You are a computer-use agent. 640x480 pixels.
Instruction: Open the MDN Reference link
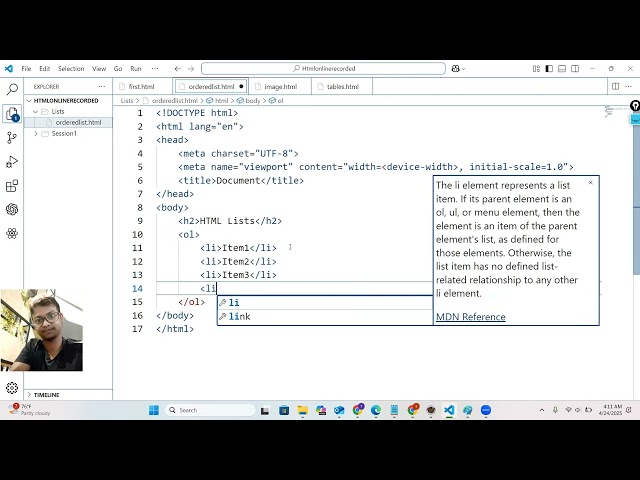(471, 317)
